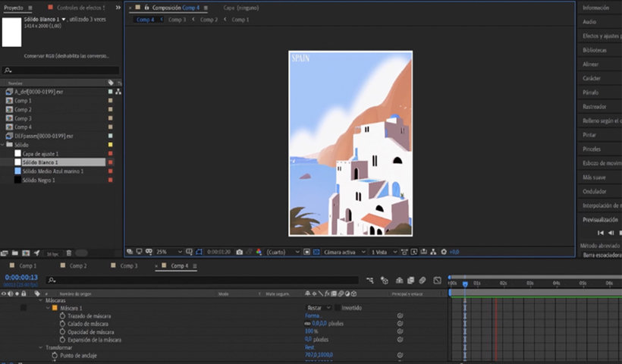
Task: Open the Restar mask mode dropdown
Action: [319, 308]
